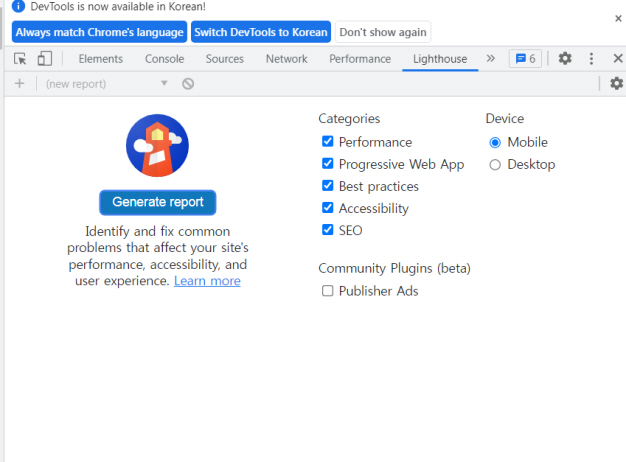Expand more tabs with the double chevron
The height and width of the screenshot is (462, 626).
pos(491,59)
